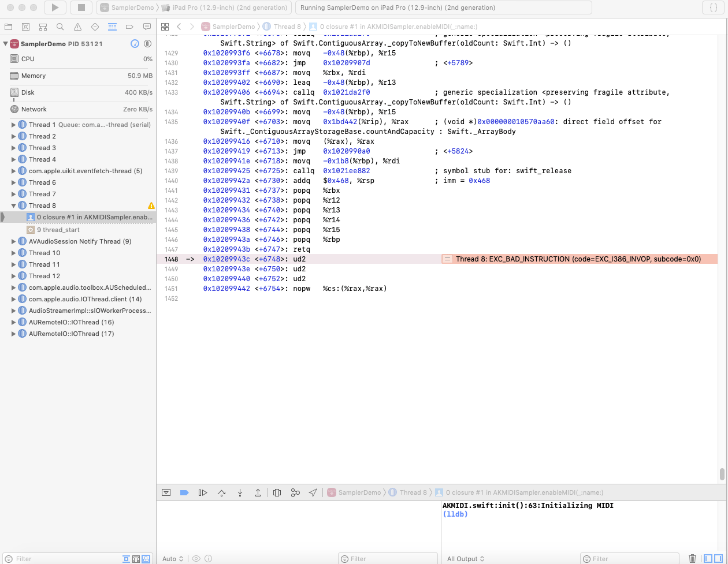Select the Debug navigator icon
This screenshot has width=728, height=564.
(112, 27)
